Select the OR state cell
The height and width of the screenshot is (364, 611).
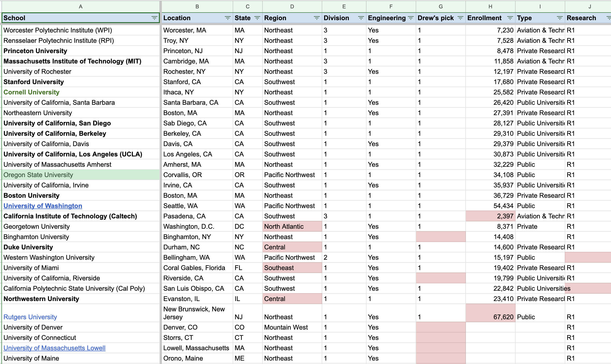(248, 175)
